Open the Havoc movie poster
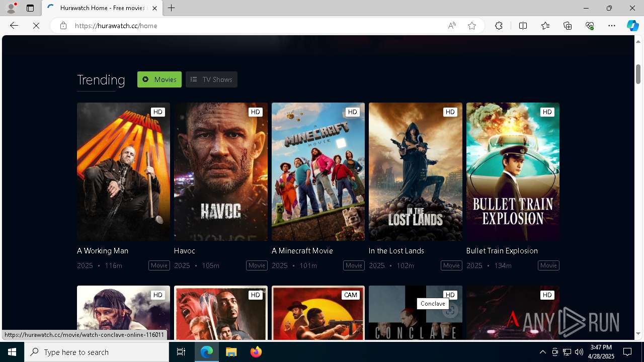This screenshot has height=362, width=644. pyautogui.click(x=221, y=171)
